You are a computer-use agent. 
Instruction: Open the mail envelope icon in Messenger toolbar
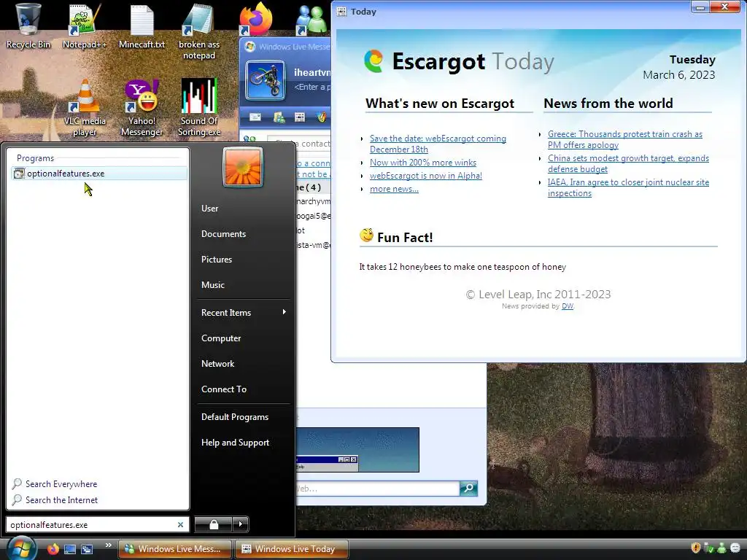255,117
